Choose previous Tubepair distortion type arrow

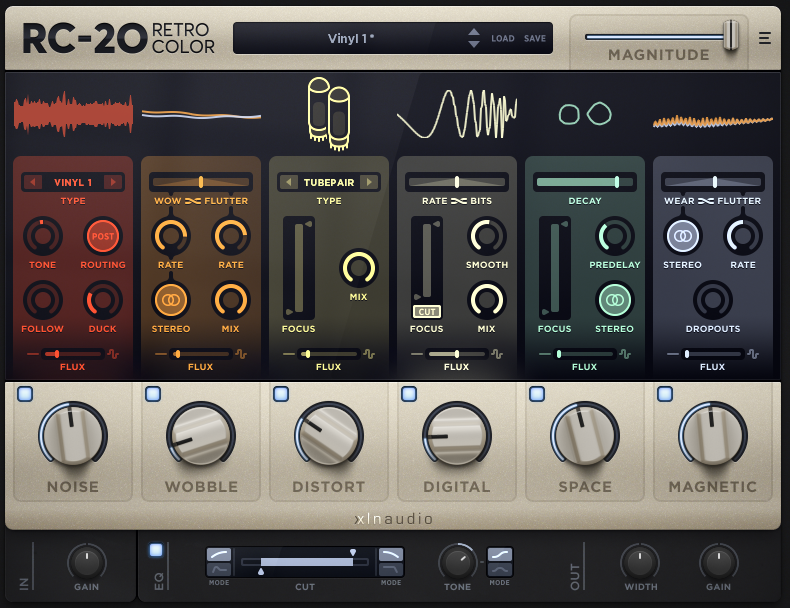tap(289, 182)
